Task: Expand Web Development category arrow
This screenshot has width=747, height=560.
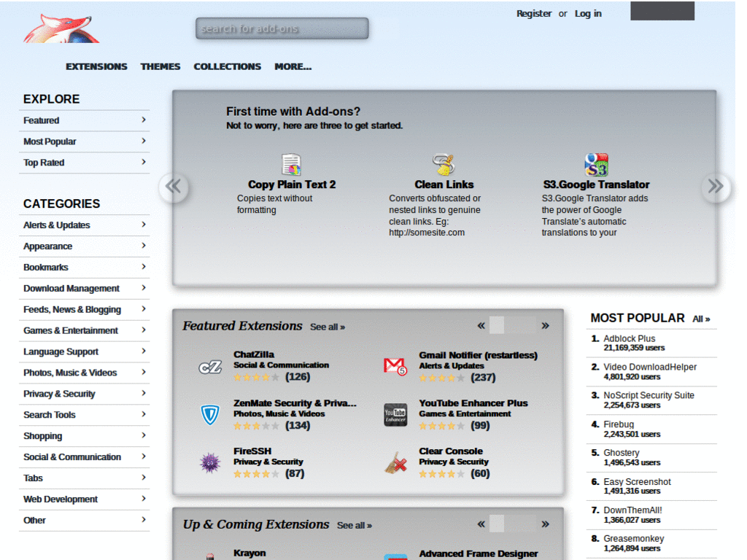Action: 144,499
